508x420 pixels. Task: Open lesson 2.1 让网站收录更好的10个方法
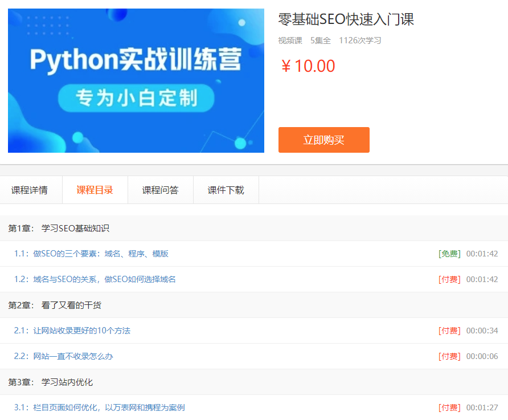tap(72, 331)
